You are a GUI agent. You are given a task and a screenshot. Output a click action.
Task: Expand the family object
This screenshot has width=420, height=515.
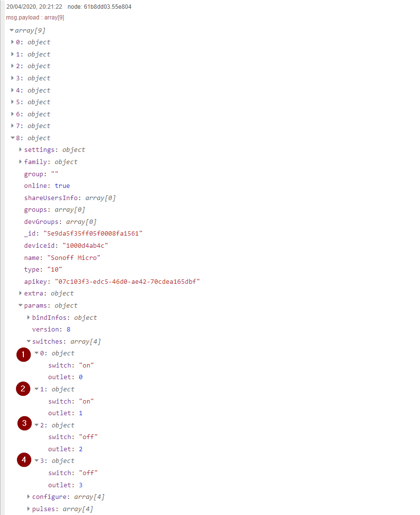tap(20, 162)
